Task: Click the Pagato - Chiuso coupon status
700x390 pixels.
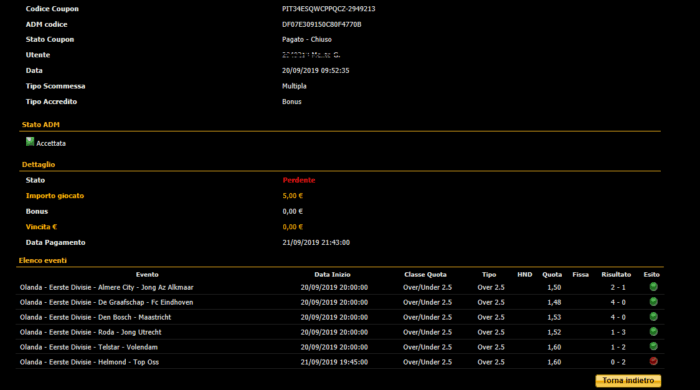Action: [x=307, y=40]
